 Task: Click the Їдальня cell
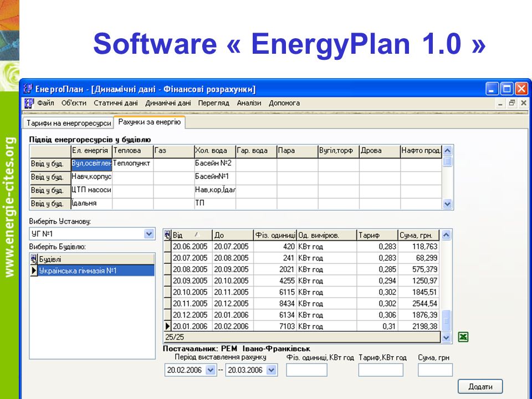coord(91,203)
